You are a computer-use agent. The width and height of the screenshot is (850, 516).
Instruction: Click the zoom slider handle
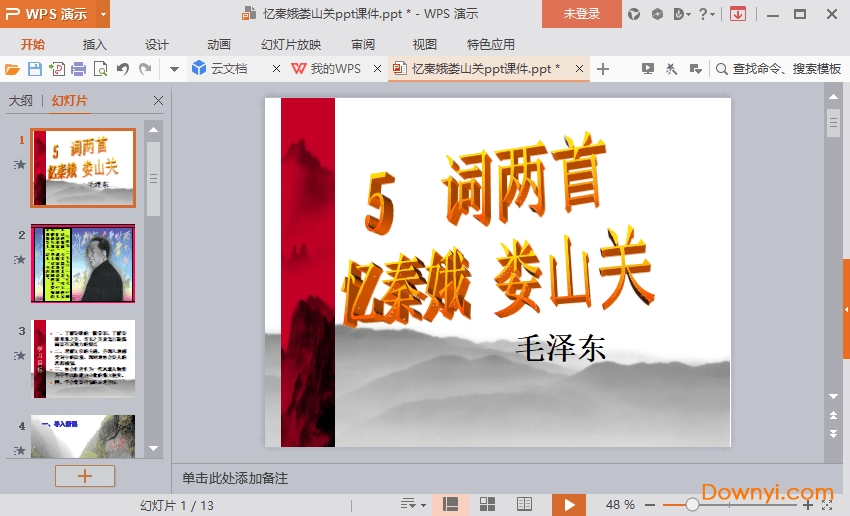(x=692, y=505)
